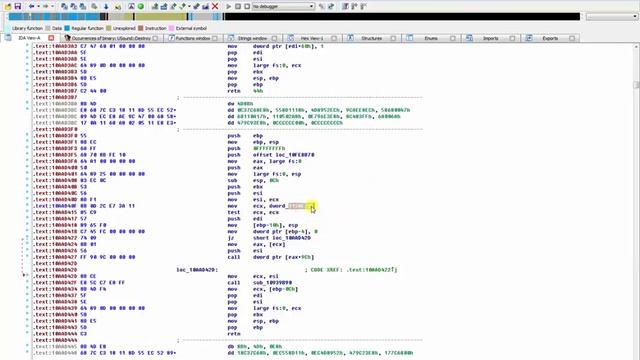This screenshot has width=640, height=360.
Task: Click the chart icon left of red X
Action: (205, 6)
